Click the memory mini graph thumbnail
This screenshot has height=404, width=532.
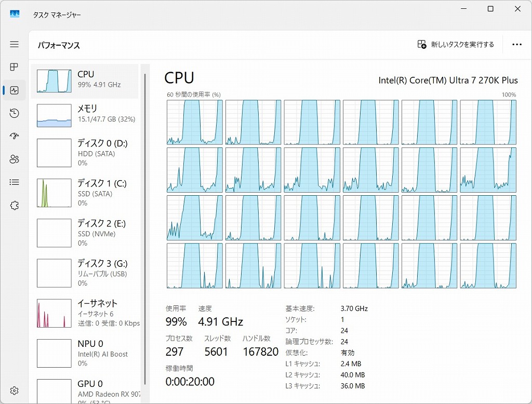click(54, 116)
